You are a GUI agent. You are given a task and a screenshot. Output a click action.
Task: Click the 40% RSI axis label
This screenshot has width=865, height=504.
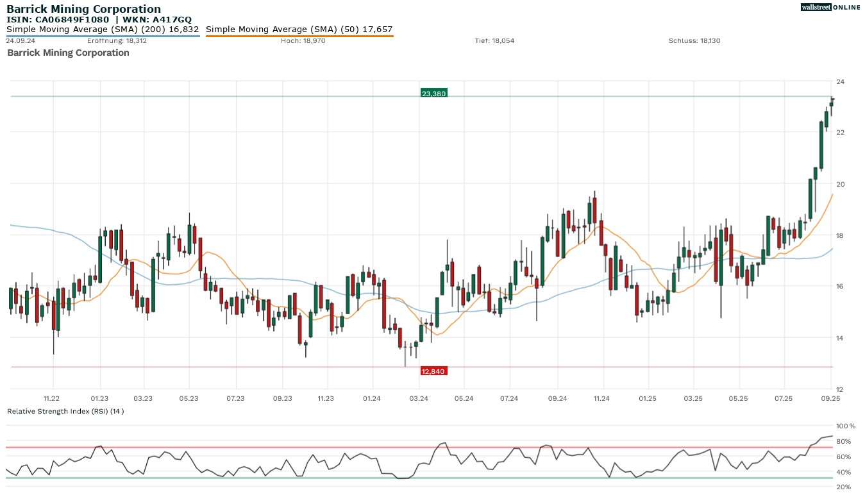tap(843, 472)
